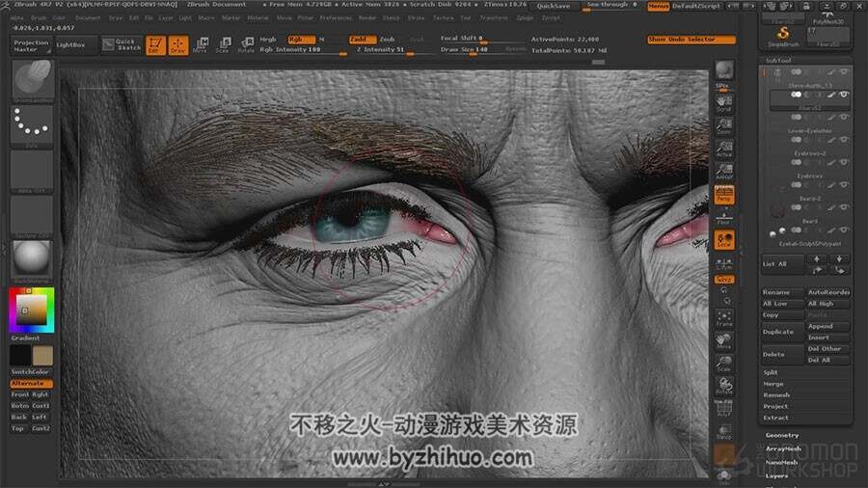Open the Zplugin menu

click(526, 17)
